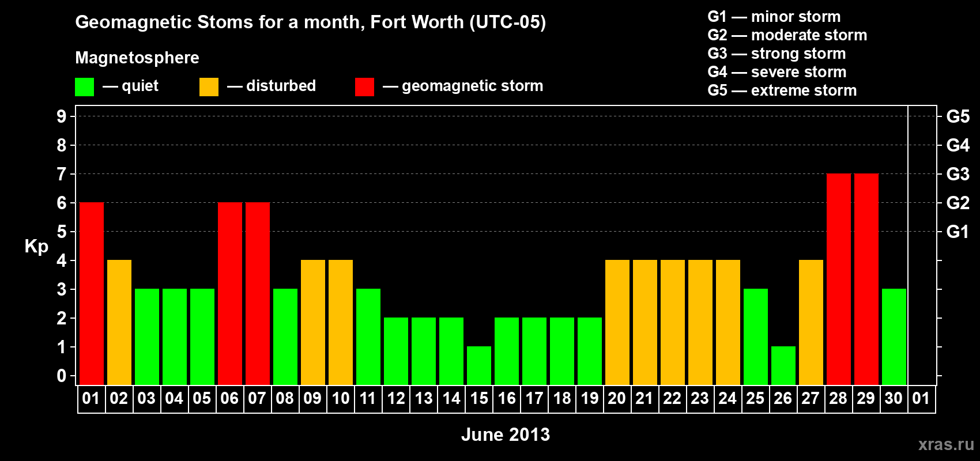Click the last date label 01 after 30
The image size is (980, 461).
(921, 399)
